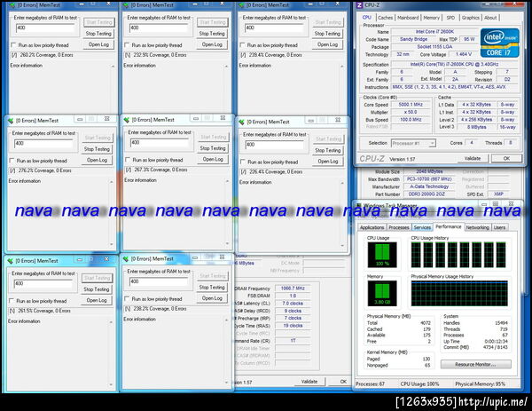Viewport: 532px width, 411px height.
Task: Click Stop Testing in 232.5% coverage MemTest
Action: (212, 34)
